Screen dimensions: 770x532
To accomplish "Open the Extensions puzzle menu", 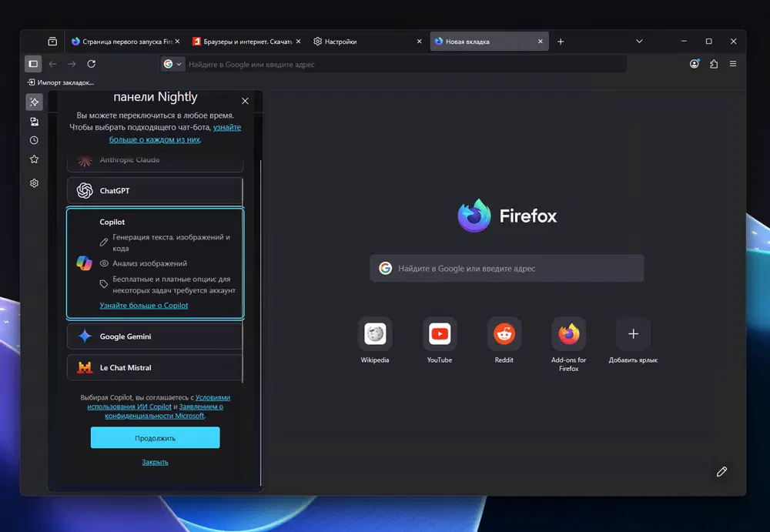I will coord(714,64).
